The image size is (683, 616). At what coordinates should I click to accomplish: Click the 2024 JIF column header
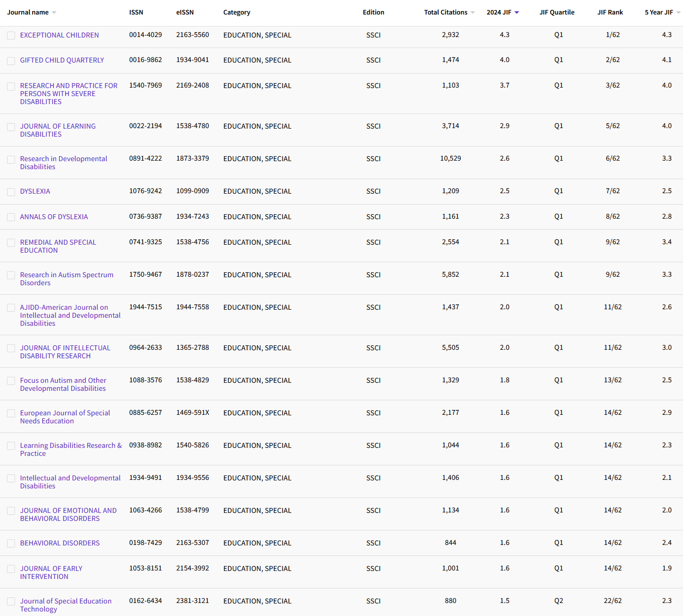pos(499,13)
